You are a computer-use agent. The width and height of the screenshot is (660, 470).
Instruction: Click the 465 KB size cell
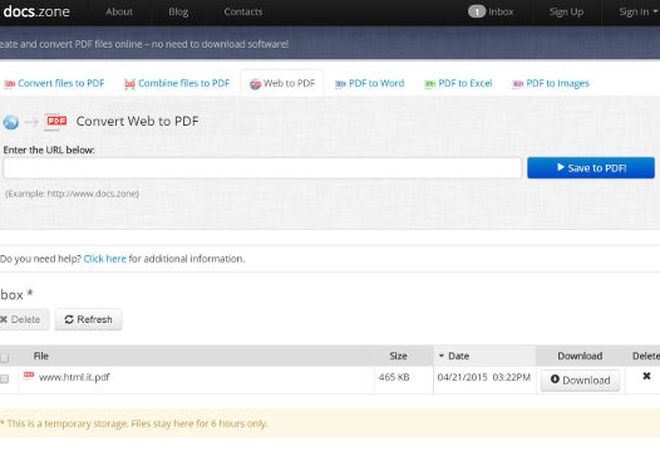coord(394,377)
